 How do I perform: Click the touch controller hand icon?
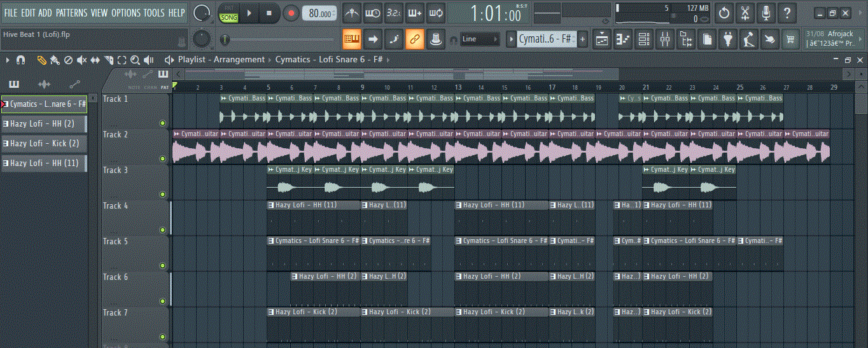point(770,39)
